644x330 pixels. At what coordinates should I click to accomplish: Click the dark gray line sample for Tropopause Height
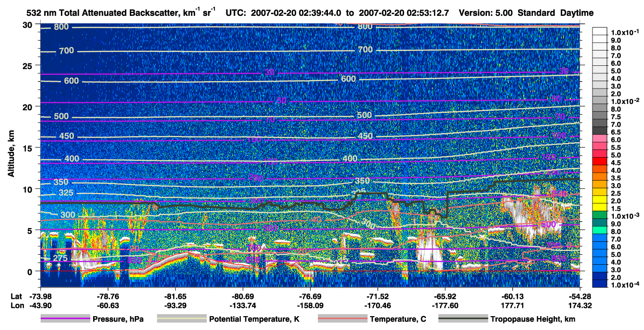(463, 319)
